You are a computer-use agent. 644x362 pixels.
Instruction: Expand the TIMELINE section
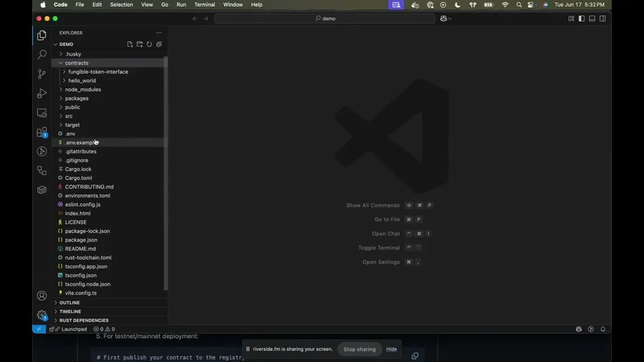click(x=111, y=311)
